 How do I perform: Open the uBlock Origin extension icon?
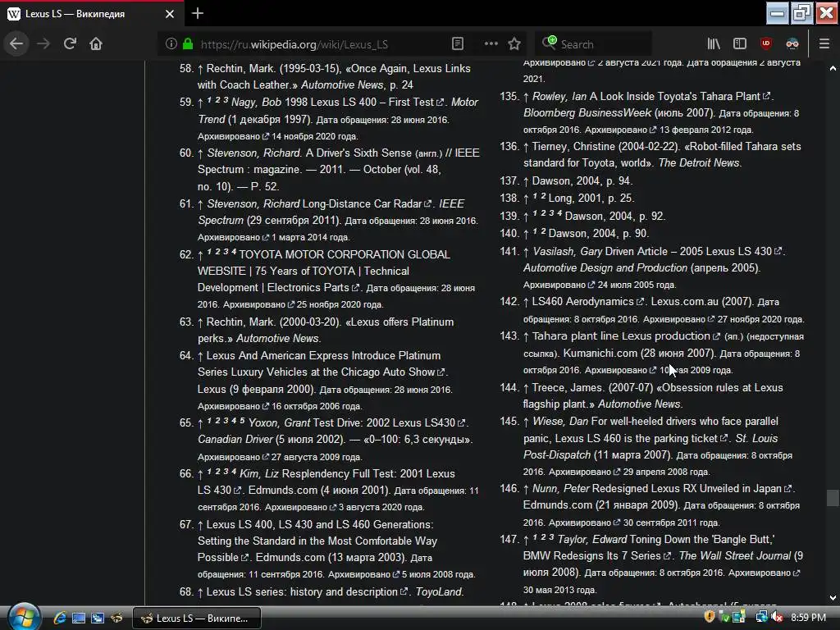pyautogui.click(x=766, y=43)
